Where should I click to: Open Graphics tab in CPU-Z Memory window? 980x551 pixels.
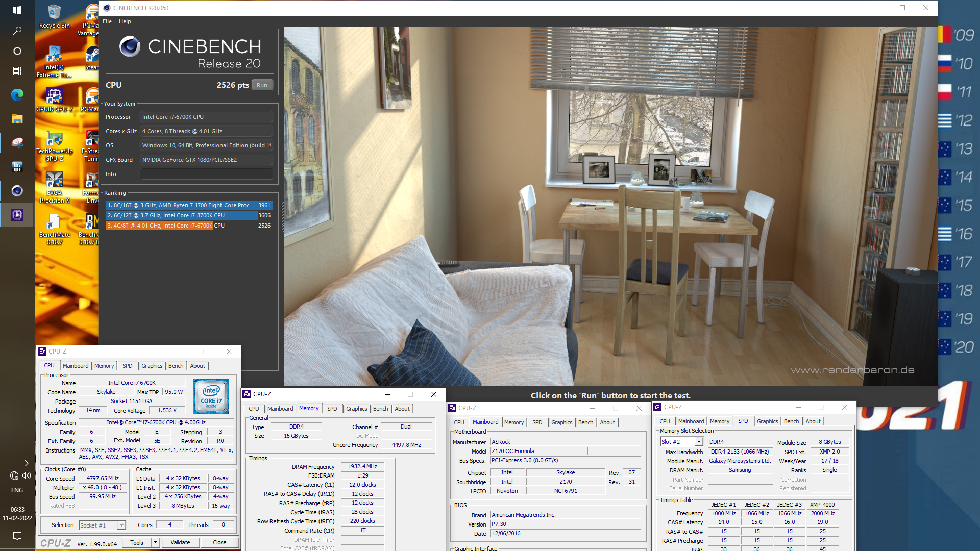pyautogui.click(x=357, y=409)
